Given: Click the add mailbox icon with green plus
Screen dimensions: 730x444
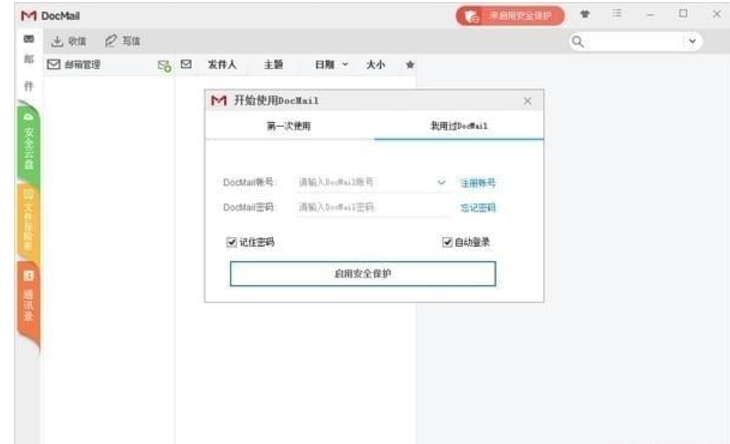Looking at the screenshot, I should [164, 66].
